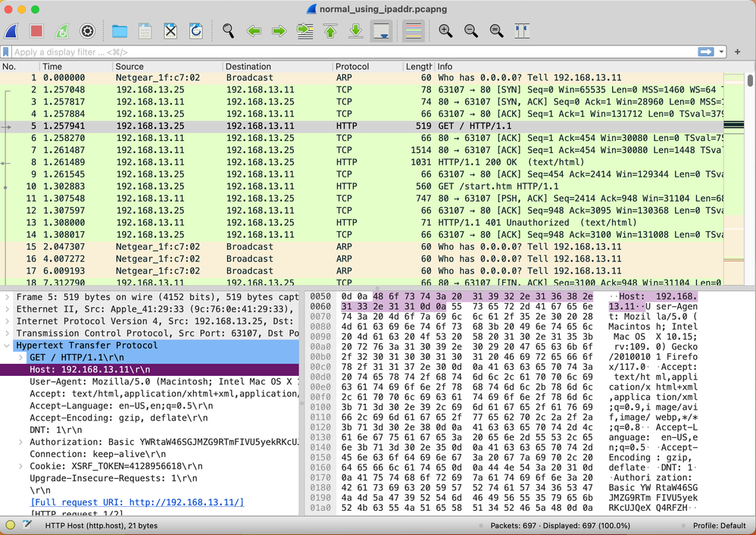This screenshot has height=535, width=756.
Task: Click the Profile: Default status entry
Action: coord(719,525)
